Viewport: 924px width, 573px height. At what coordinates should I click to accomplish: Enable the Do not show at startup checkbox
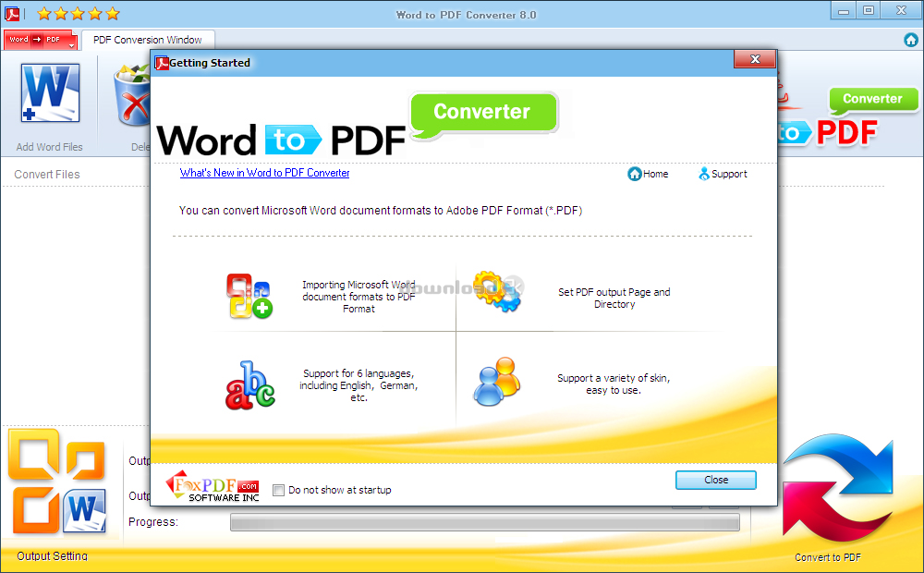[278, 491]
